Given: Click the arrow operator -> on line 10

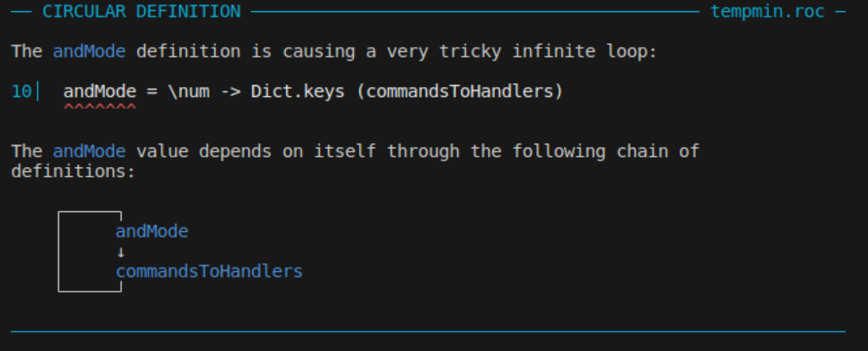Looking at the screenshot, I should pyautogui.click(x=230, y=91).
